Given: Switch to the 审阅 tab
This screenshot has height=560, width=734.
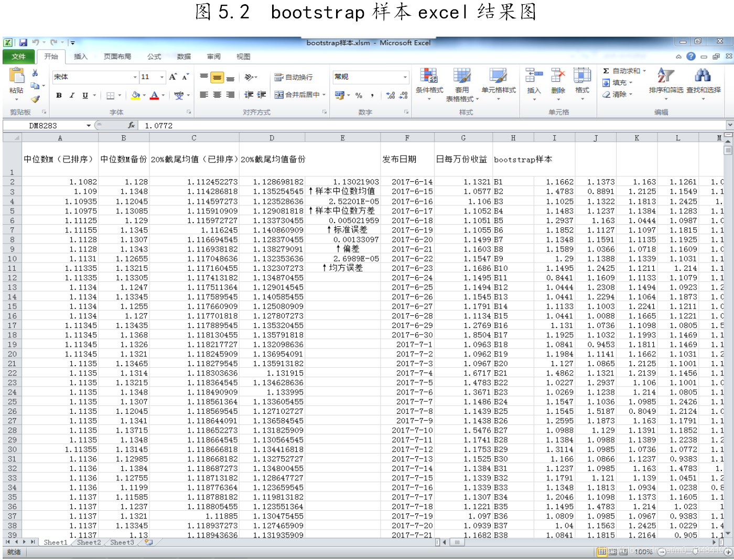Looking at the screenshot, I should [214, 57].
